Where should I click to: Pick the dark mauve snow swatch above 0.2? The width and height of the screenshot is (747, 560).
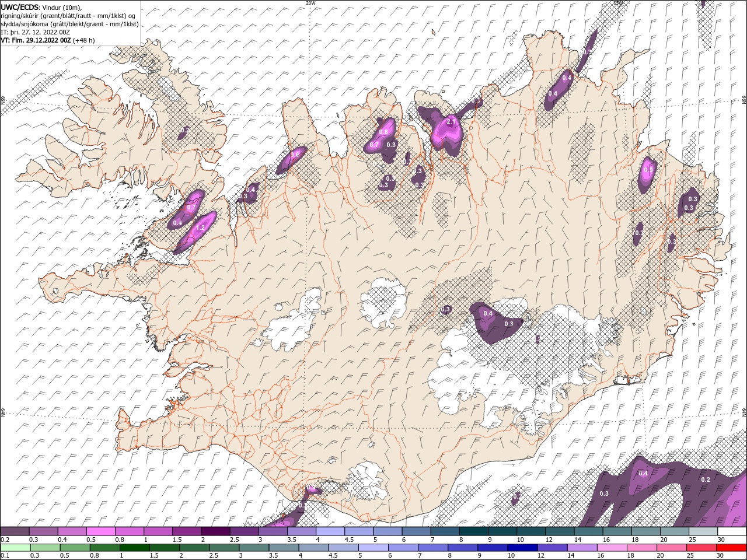[15, 531]
